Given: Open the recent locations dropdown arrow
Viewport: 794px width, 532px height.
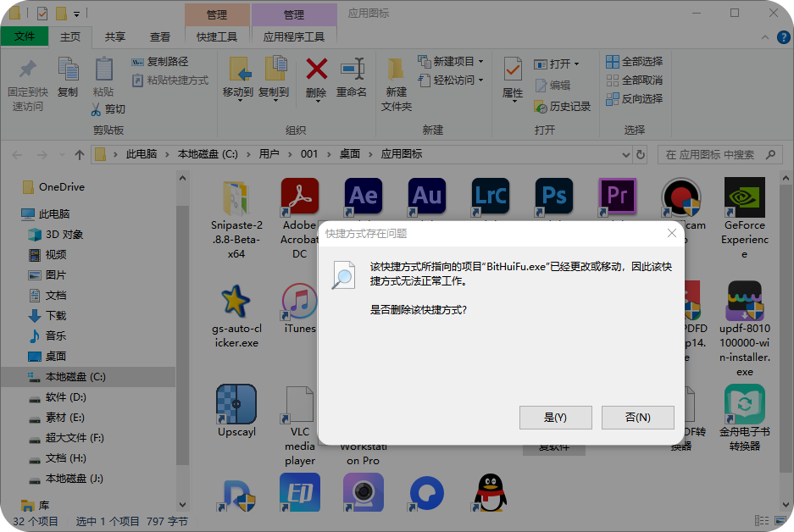Looking at the screenshot, I should [x=62, y=154].
